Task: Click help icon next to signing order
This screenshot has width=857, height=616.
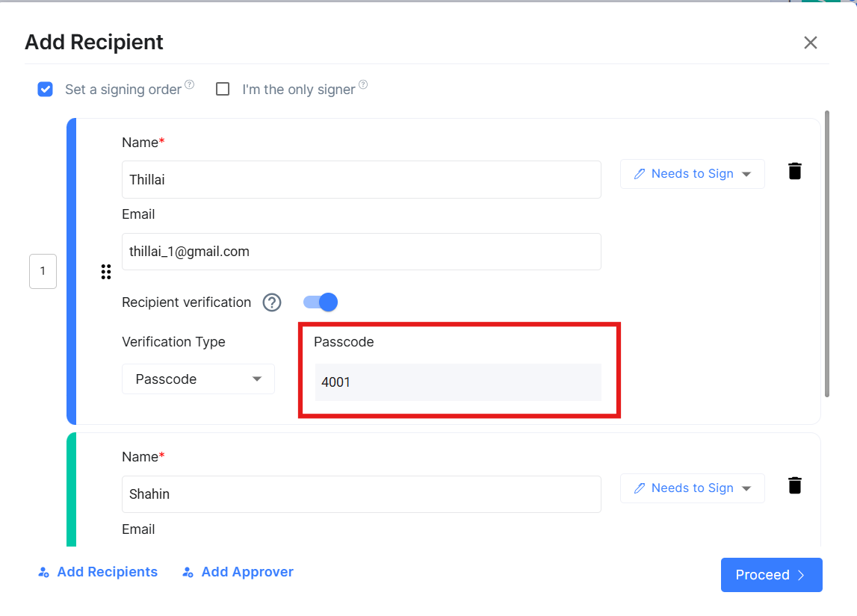Action: tap(190, 85)
